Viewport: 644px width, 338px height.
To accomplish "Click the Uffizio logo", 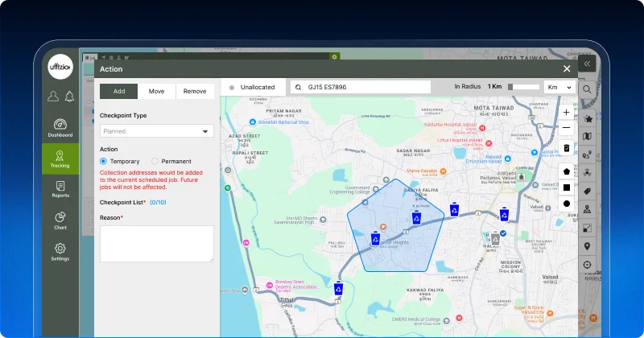I will coord(60,67).
